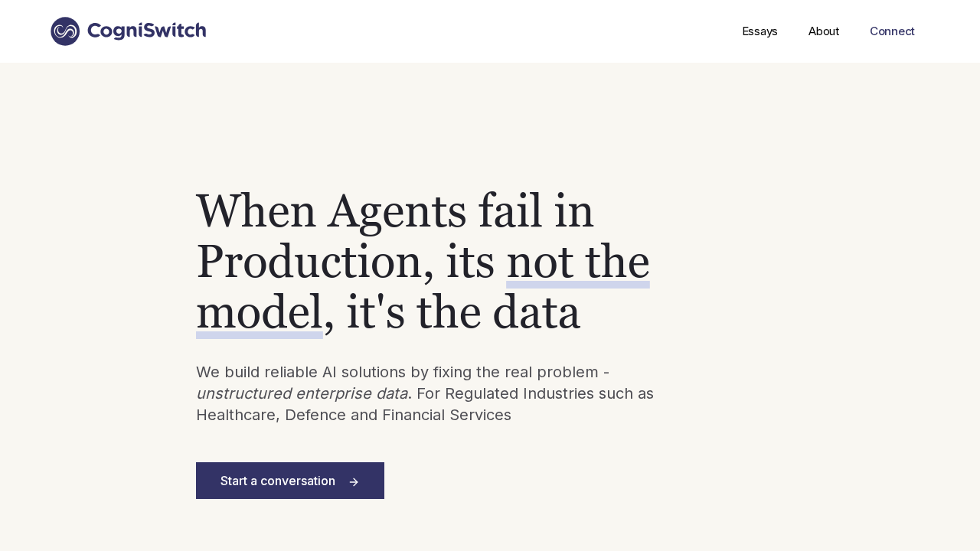The width and height of the screenshot is (980, 551).
Task: Click "When Agents fail in" headline line
Action: [x=394, y=211]
